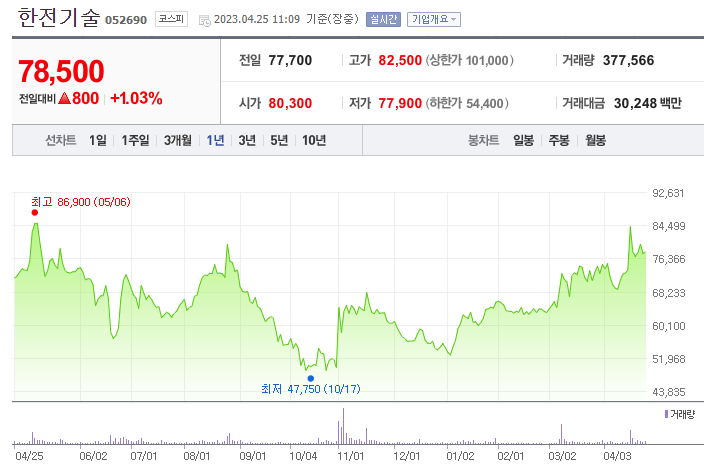Click the 60,100 y-axis label
Screen dimensions: 704x470
pyautogui.click(x=669, y=326)
